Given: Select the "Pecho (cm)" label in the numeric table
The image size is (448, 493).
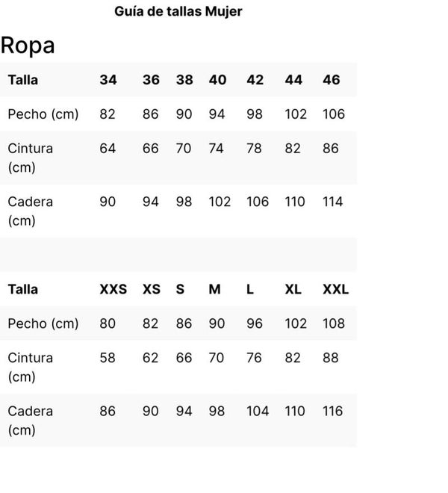Looking at the screenshot, I should pos(43,114).
